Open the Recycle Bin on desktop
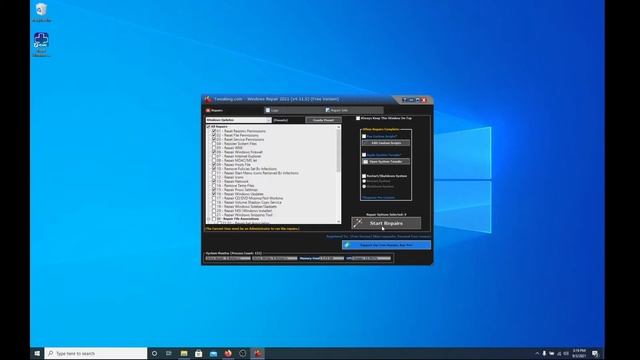The width and height of the screenshot is (640, 360). pos(41,12)
